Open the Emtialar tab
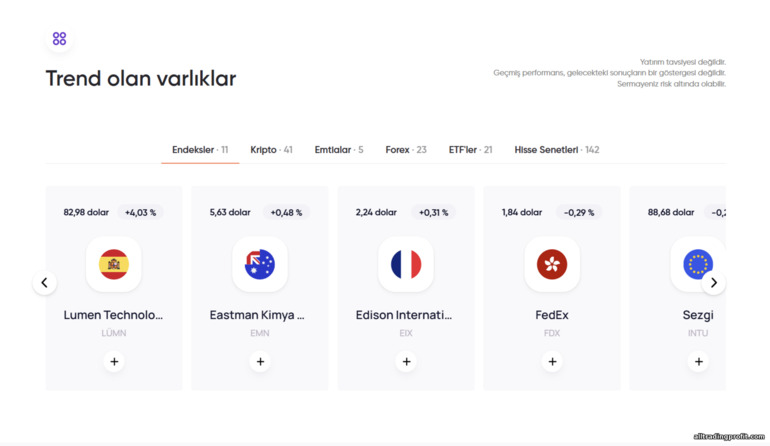 [x=338, y=150]
